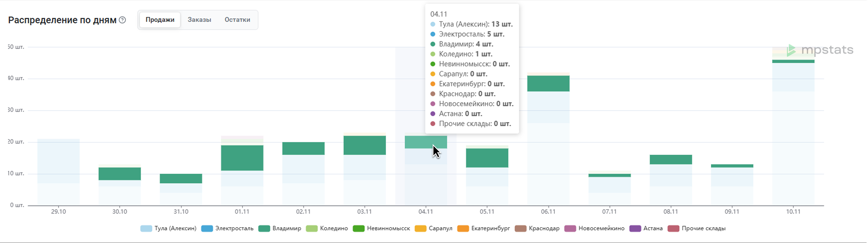Viewport: 868px width, 243px height.
Task: Toggle Тула (Алексин) series in legend
Action: [x=168, y=229]
